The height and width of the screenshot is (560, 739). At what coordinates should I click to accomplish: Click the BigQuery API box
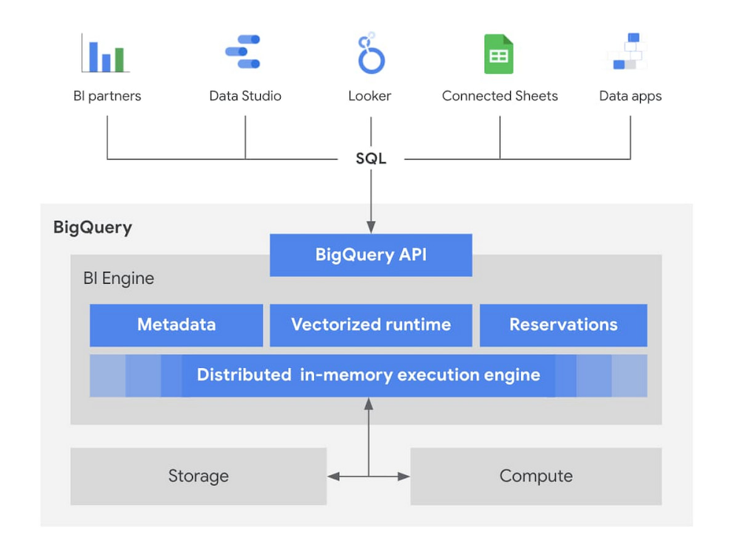point(371,255)
